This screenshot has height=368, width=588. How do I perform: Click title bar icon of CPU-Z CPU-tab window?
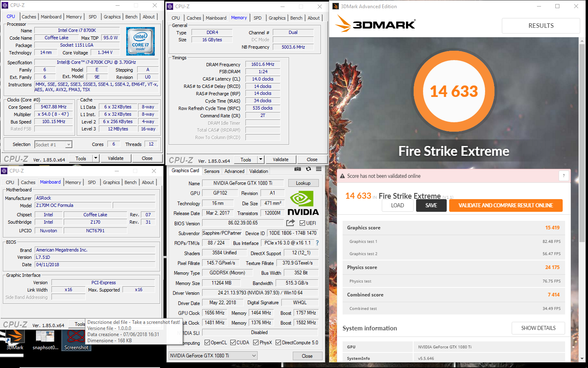pyautogui.click(x=5, y=5)
